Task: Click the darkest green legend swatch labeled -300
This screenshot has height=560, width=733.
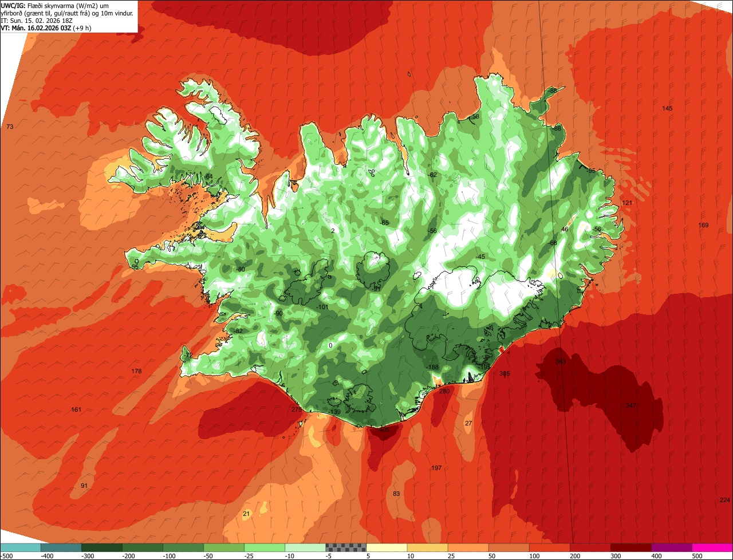Action: tap(101, 547)
